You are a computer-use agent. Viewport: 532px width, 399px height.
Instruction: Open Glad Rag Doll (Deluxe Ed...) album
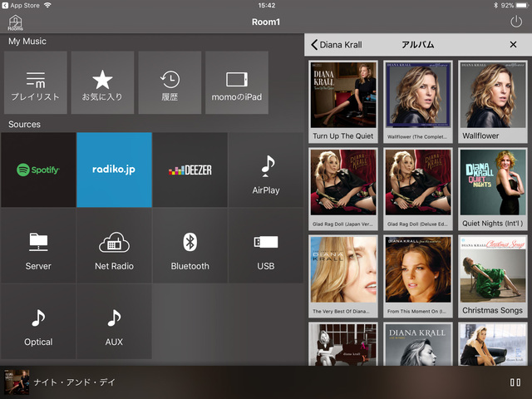(418, 189)
